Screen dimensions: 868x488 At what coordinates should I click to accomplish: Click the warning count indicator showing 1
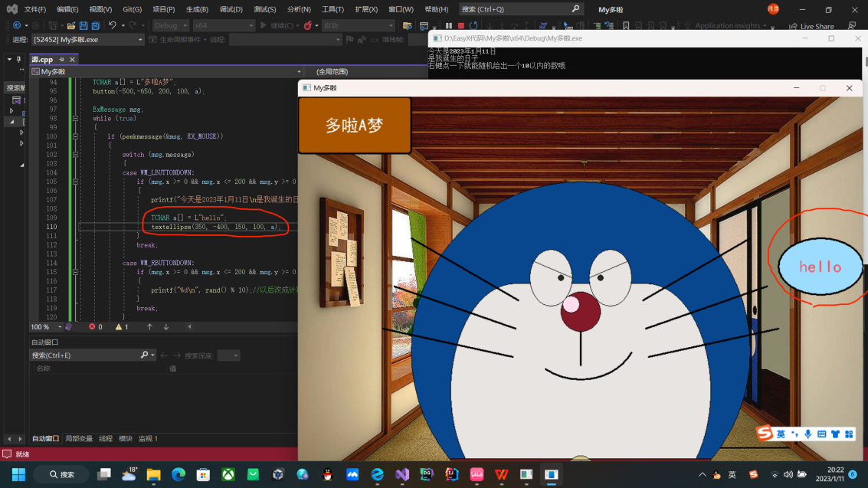tap(122, 327)
